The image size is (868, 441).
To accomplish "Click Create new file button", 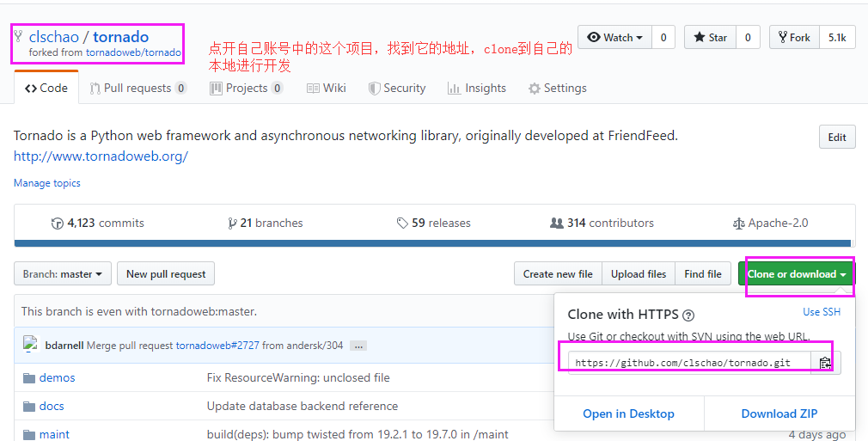I will (x=558, y=273).
